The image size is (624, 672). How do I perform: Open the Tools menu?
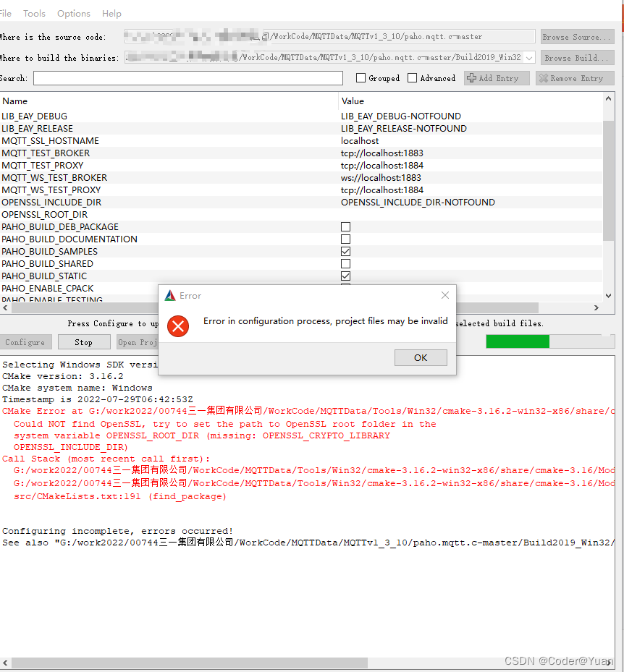point(34,13)
